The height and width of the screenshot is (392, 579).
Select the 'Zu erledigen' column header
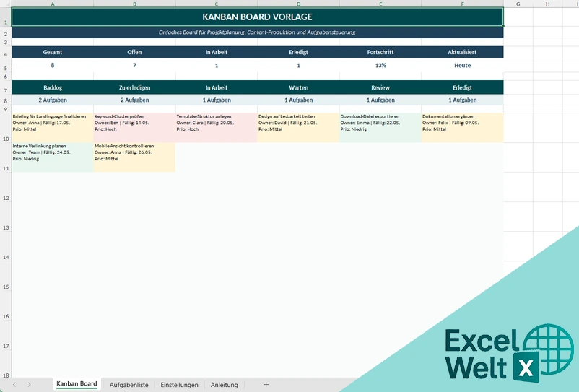click(x=134, y=87)
